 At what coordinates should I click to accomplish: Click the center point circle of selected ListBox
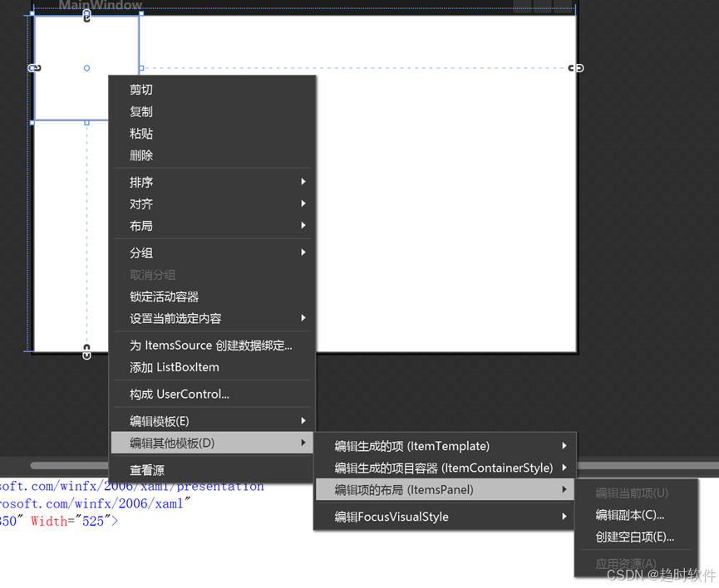coord(86,68)
